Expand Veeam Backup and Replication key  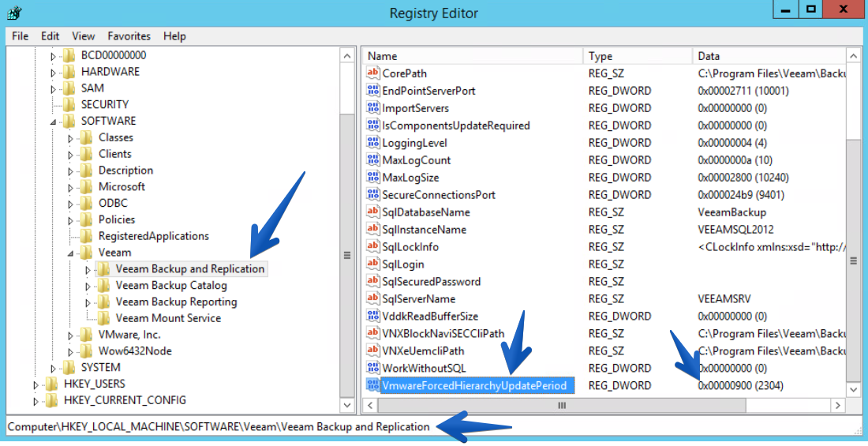(x=88, y=270)
